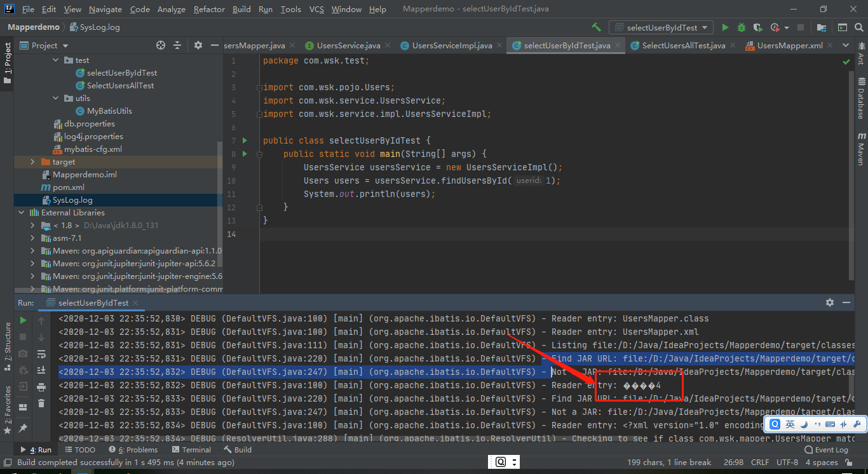Click the green inspection checkmark in the editor

[846, 62]
